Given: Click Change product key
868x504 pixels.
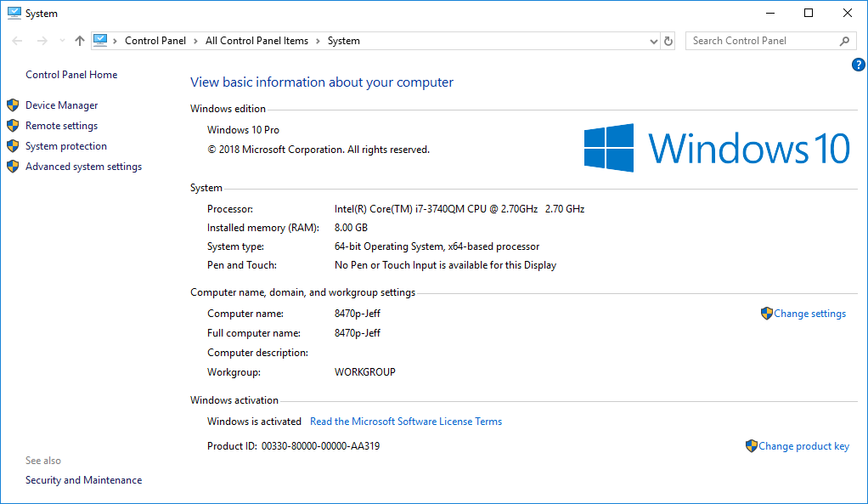Looking at the screenshot, I should [x=803, y=446].
